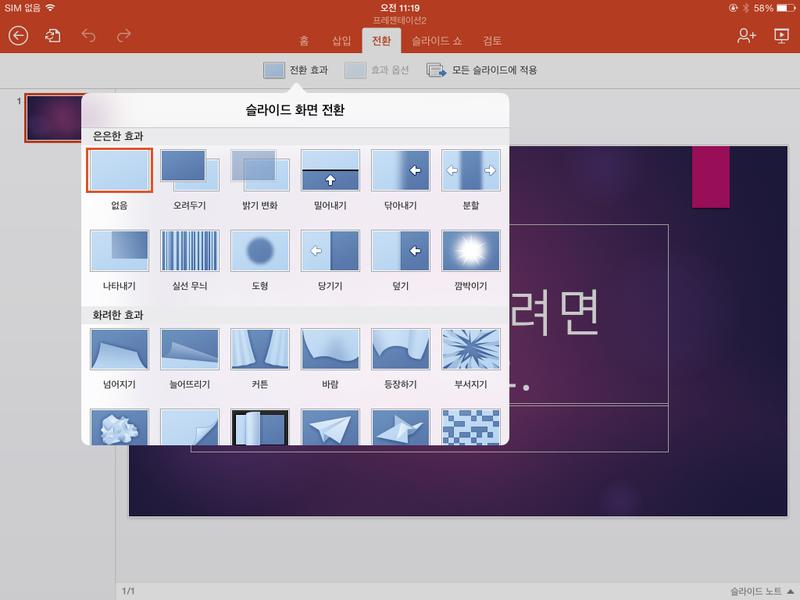Screen dimensions: 800x600
Task: Select slide 1 thumbnail
Action: coord(54,118)
